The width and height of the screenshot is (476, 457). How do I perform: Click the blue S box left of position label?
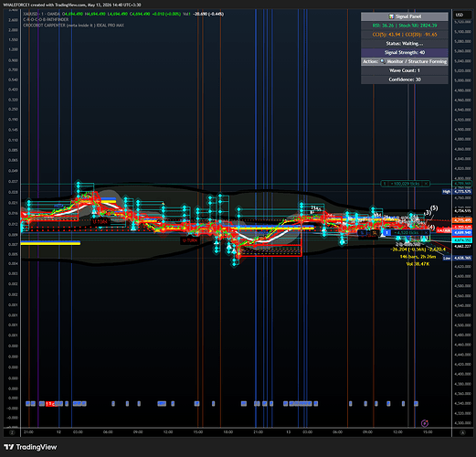(x=362, y=232)
